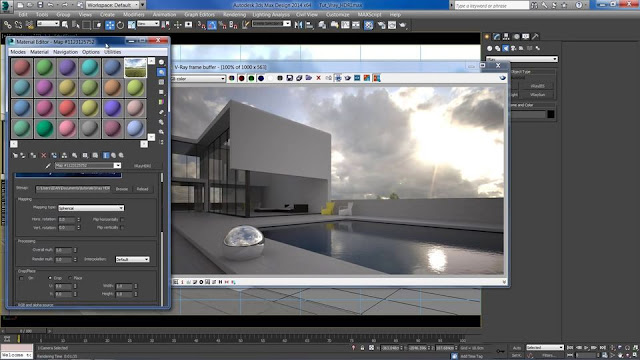640x360 pixels.
Task: Click the red X reset material icon
Action: coord(44,156)
